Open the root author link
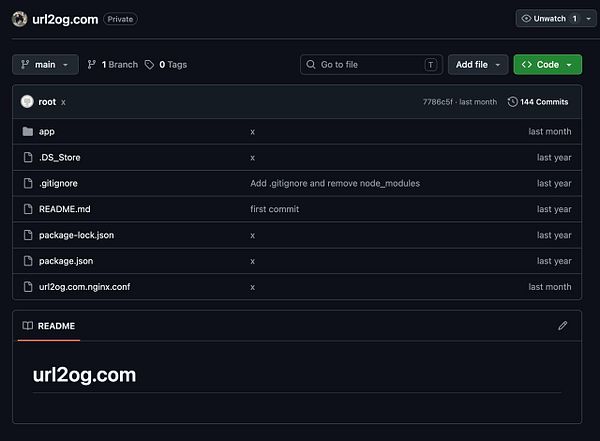 (47, 102)
